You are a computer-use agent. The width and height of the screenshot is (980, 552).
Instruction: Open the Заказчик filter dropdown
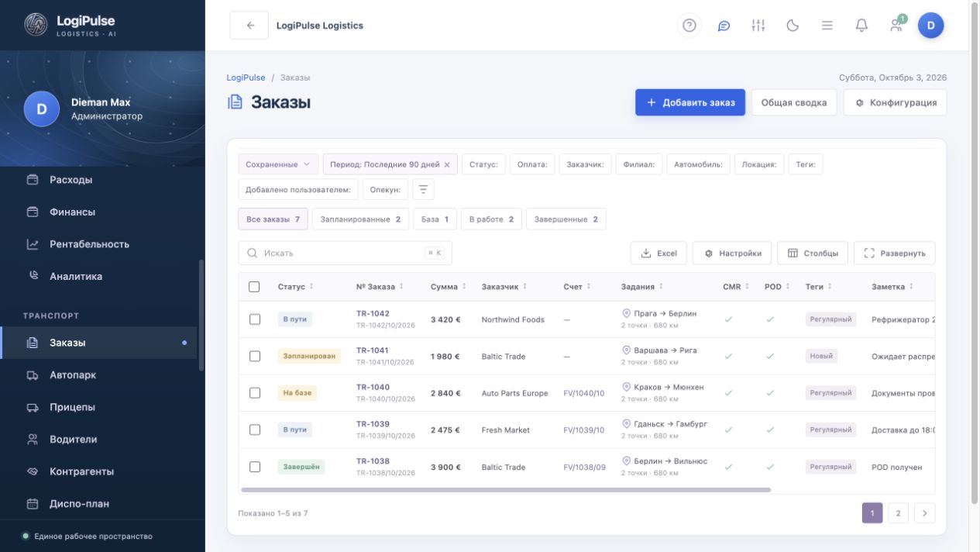pos(586,164)
